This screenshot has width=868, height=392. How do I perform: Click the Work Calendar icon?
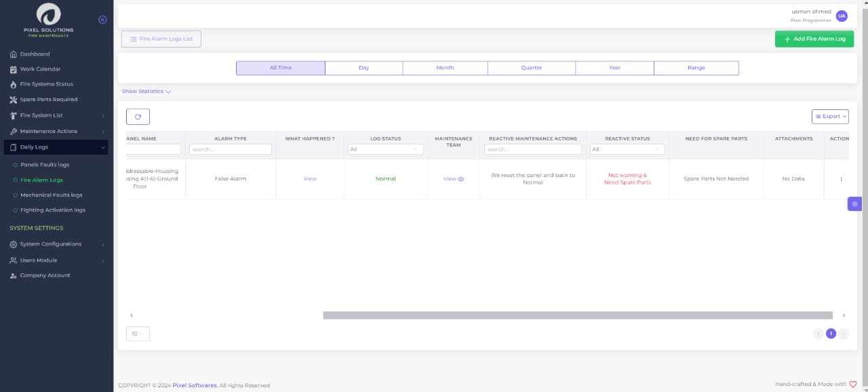tap(14, 69)
